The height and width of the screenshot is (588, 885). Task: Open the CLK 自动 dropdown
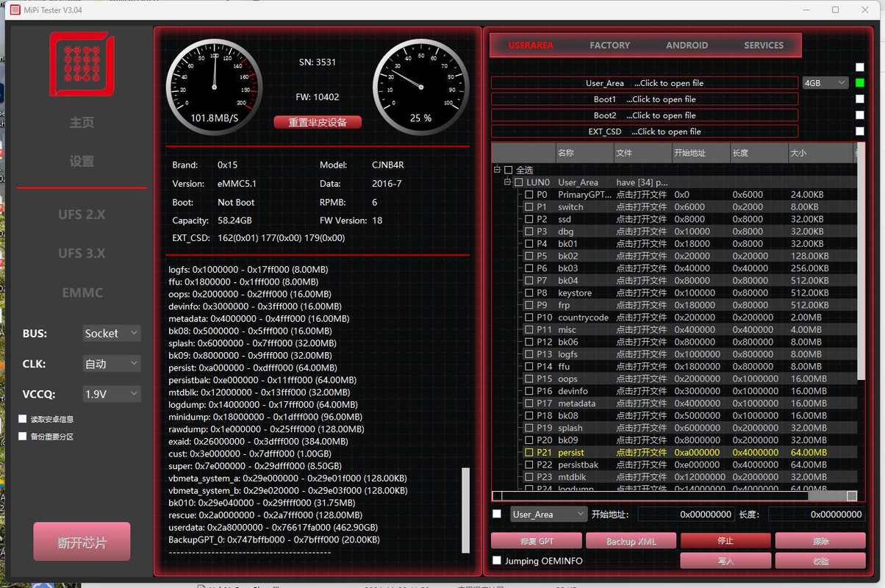click(111, 364)
